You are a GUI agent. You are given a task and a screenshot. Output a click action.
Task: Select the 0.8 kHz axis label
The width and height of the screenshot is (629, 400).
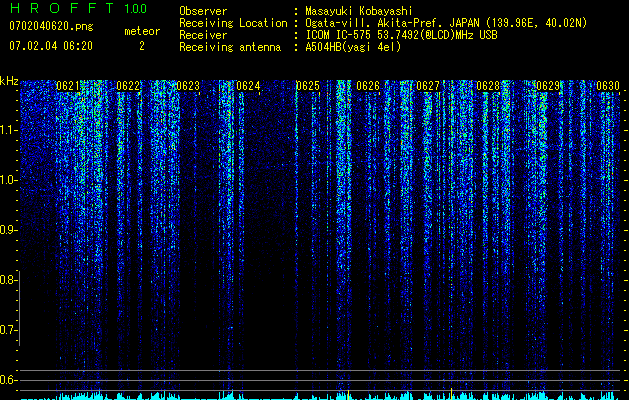click(8, 280)
